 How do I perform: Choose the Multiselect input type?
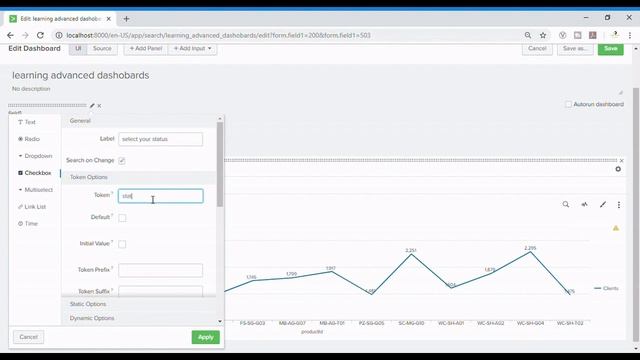click(36, 190)
